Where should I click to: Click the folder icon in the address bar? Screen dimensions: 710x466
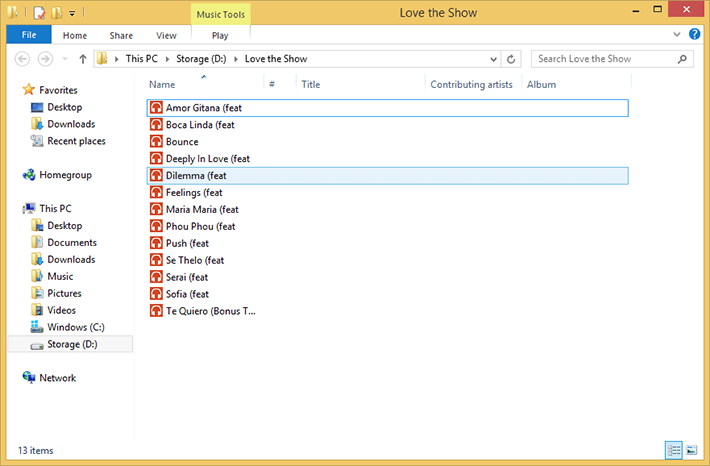pyautogui.click(x=102, y=59)
